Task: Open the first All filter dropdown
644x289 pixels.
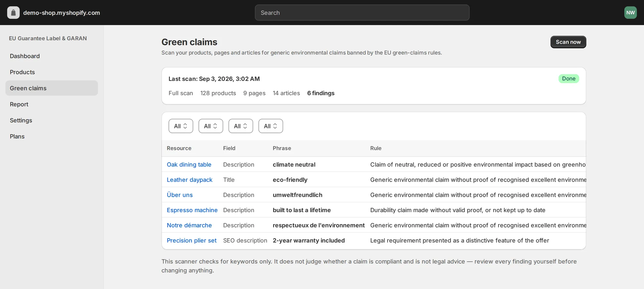Action: pyautogui.click(x=181, y=126)
